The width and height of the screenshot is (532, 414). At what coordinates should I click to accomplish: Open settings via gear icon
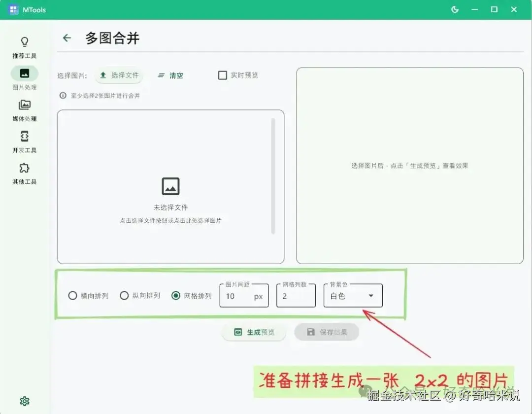[25, 401]
